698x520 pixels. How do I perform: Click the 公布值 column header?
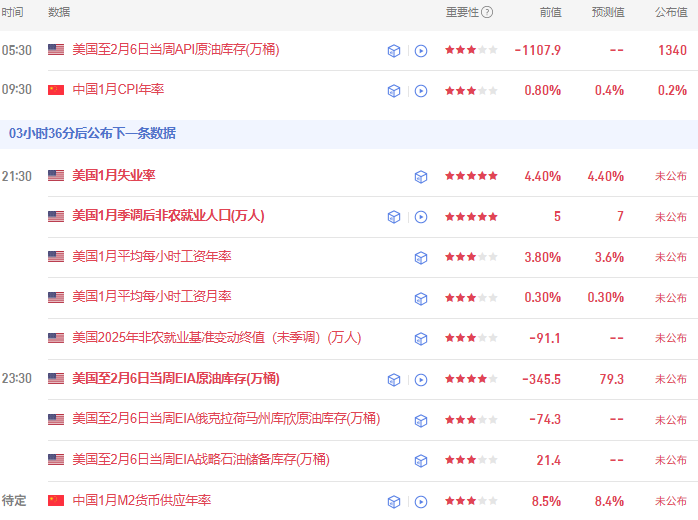point(671,12)
